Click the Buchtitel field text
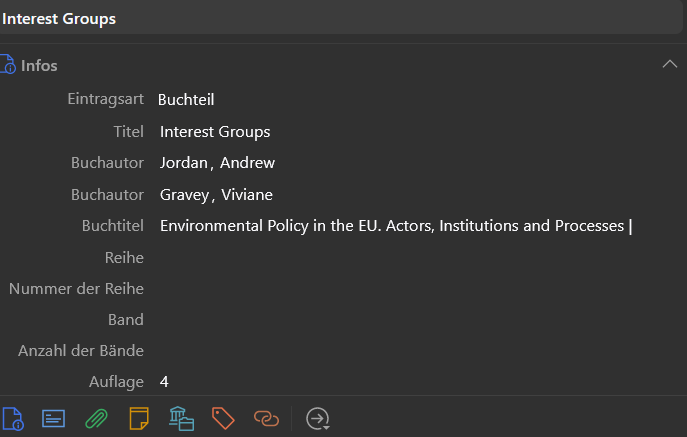 pos(391,225)
